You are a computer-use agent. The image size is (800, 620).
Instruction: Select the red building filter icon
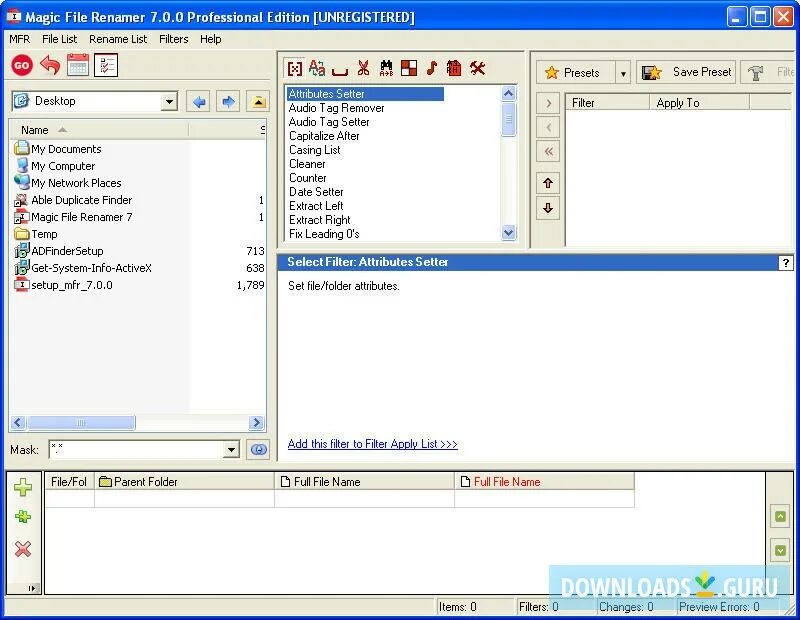click(x=454, y=68)
